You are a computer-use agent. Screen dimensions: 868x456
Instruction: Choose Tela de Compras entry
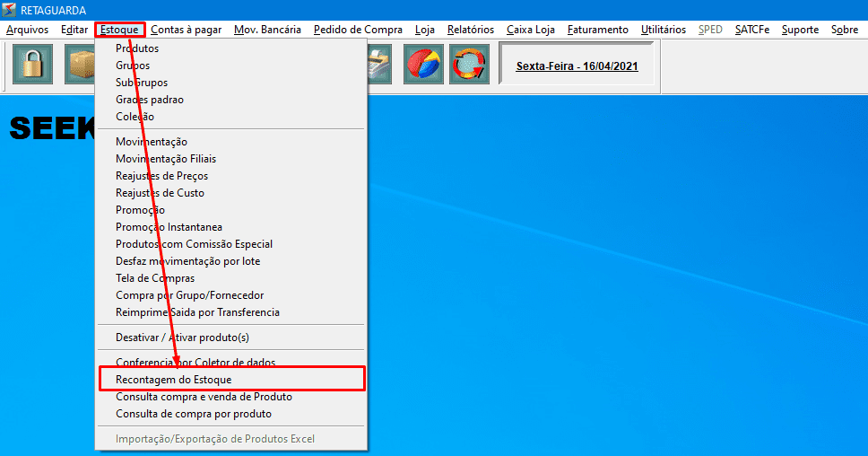click(x=155, y=278)
